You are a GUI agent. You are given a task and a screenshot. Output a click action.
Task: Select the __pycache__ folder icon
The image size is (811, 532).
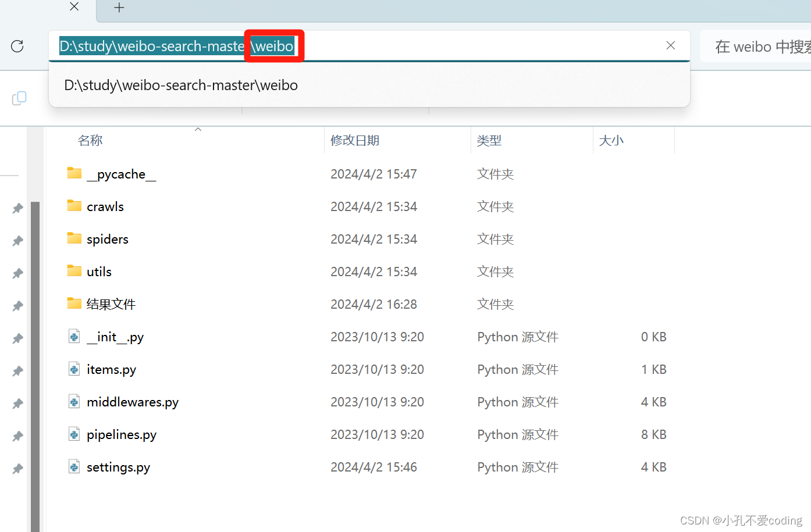pyautogui.click(x=74, y=173)
